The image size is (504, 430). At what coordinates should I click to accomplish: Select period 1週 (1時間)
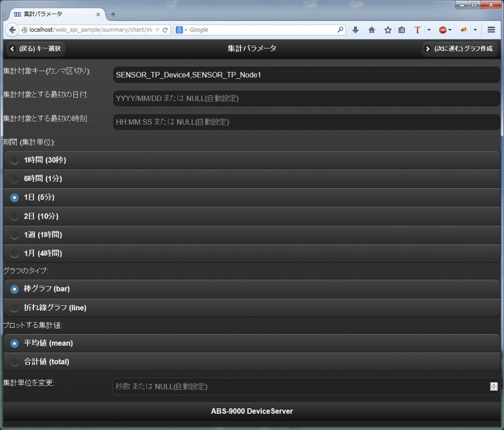click(x=252, y=235)
